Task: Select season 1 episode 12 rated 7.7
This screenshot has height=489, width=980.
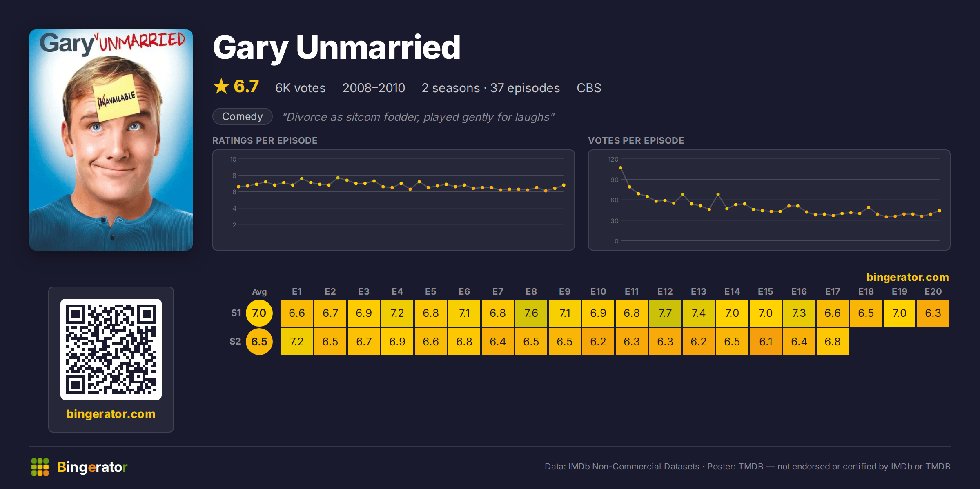Action: pos(665,313)
